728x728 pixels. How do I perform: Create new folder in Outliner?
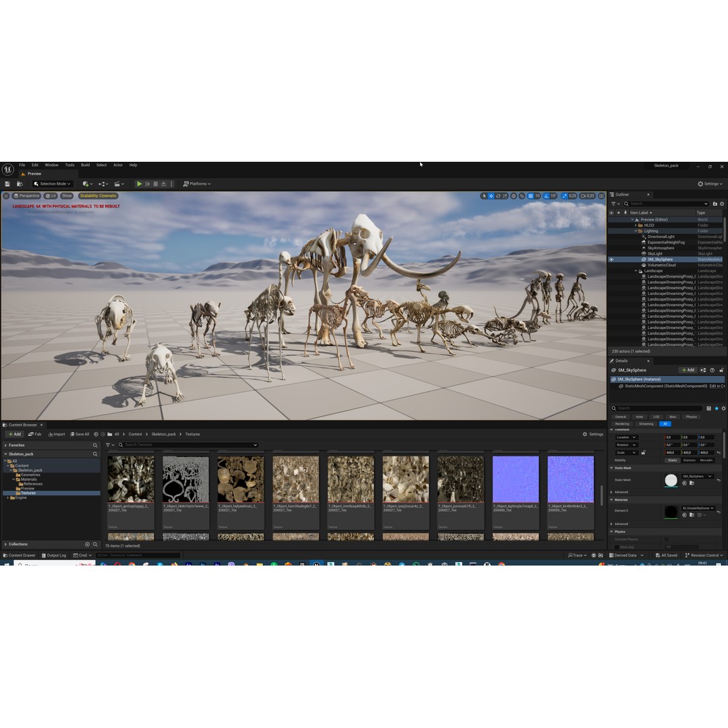[715, 204]
